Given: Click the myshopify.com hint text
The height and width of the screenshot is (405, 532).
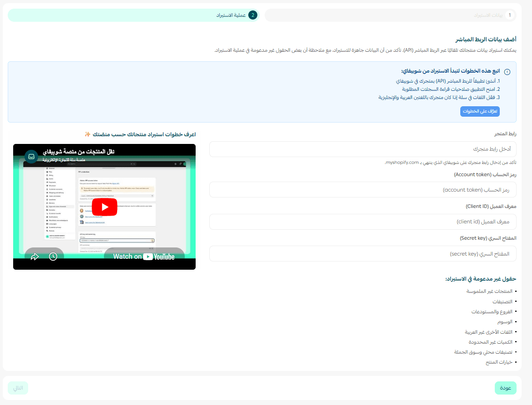Looking at the screenshot, I should coord(450,163).
